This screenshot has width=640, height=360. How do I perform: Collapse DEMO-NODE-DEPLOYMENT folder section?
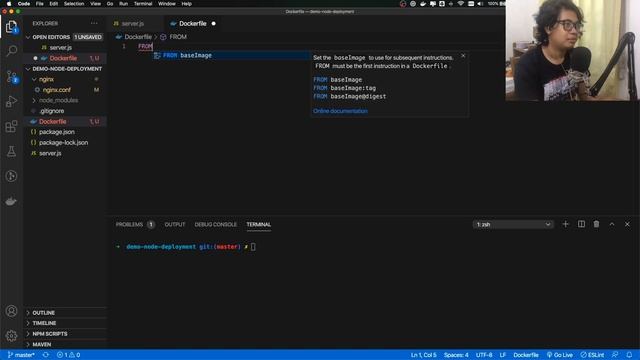(28, 69)
